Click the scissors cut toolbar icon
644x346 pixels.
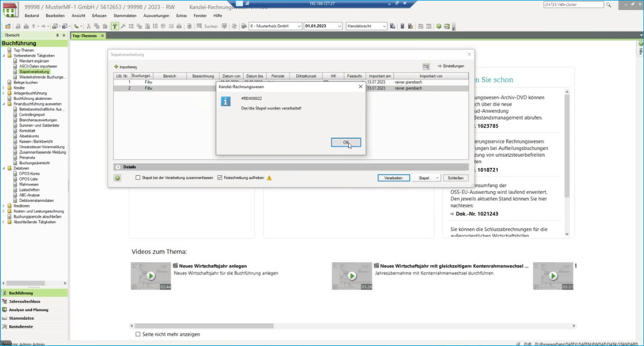(x=88, y=26)
